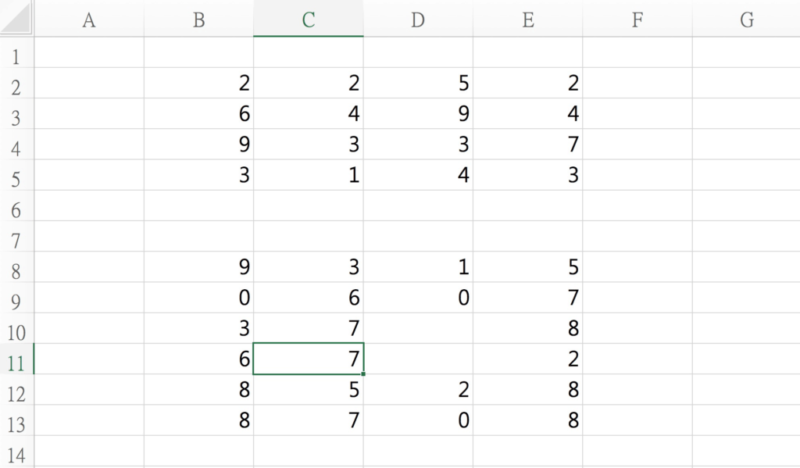Click cell D9 showing 0
The height and width of the screenshot is (468, 800).
tap(418, 298)
